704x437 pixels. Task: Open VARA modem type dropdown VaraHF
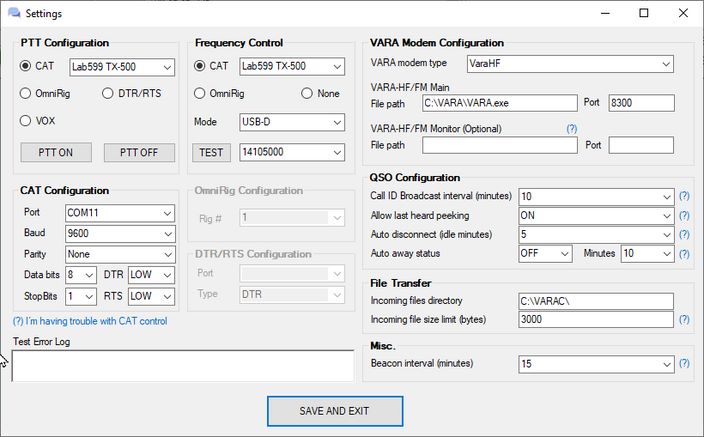pyautogui.click(x=570, y=64)
